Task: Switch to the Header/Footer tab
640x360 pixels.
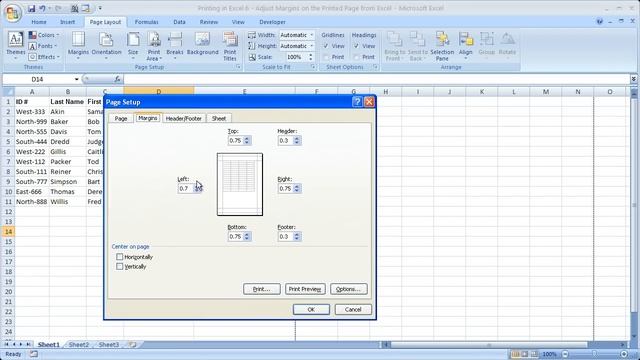Action: tap(184, 118)
